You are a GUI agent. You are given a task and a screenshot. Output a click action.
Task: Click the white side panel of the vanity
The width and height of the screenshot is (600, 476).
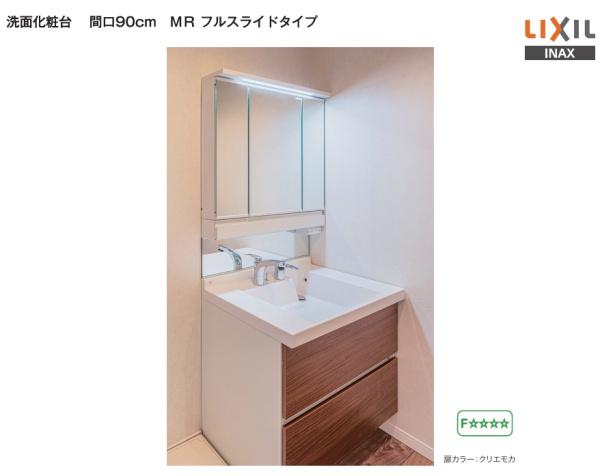click(x=241, y=383)
